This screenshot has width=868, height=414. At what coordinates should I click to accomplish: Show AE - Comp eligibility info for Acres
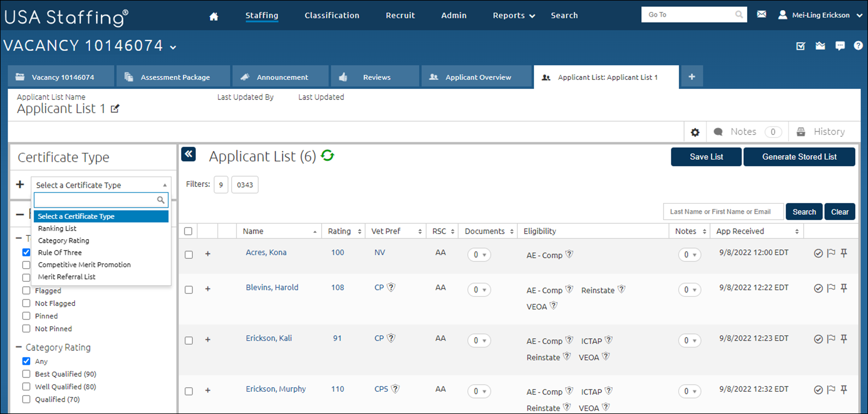click(x=569, y=254)
